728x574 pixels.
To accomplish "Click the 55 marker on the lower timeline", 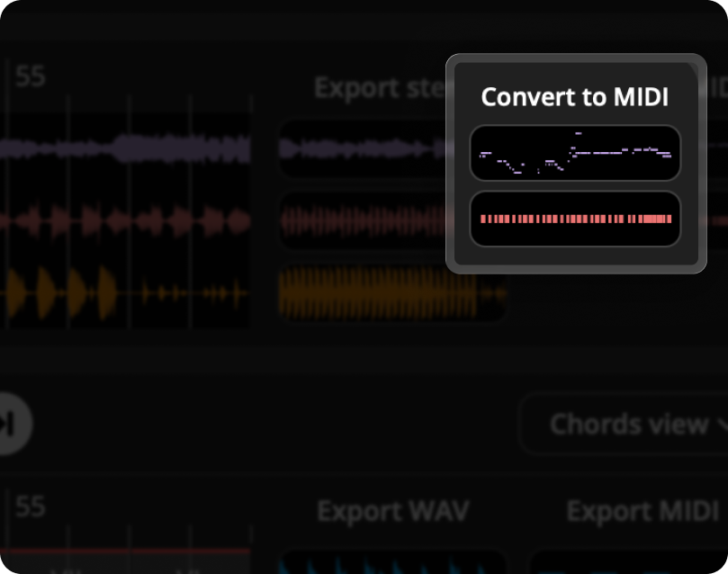I will coord(30,507).
